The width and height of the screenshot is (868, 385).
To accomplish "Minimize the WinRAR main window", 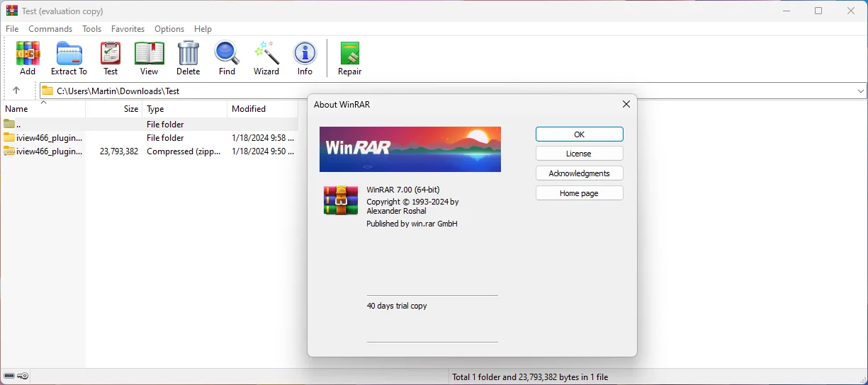I will pyautogui.click(x=787, y=11).
